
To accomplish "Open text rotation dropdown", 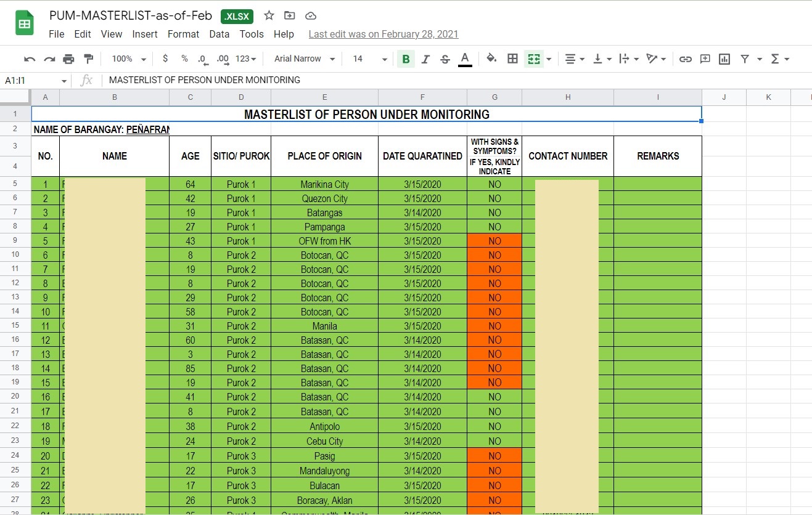I will [656, 59].
